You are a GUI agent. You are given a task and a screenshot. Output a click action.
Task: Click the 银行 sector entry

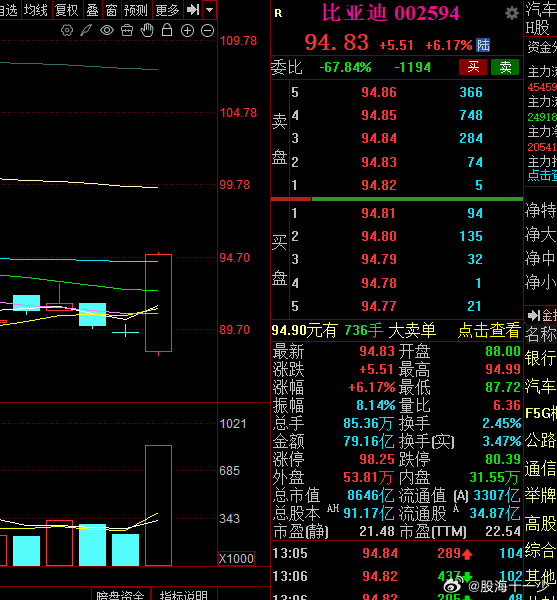click(540, 359)
